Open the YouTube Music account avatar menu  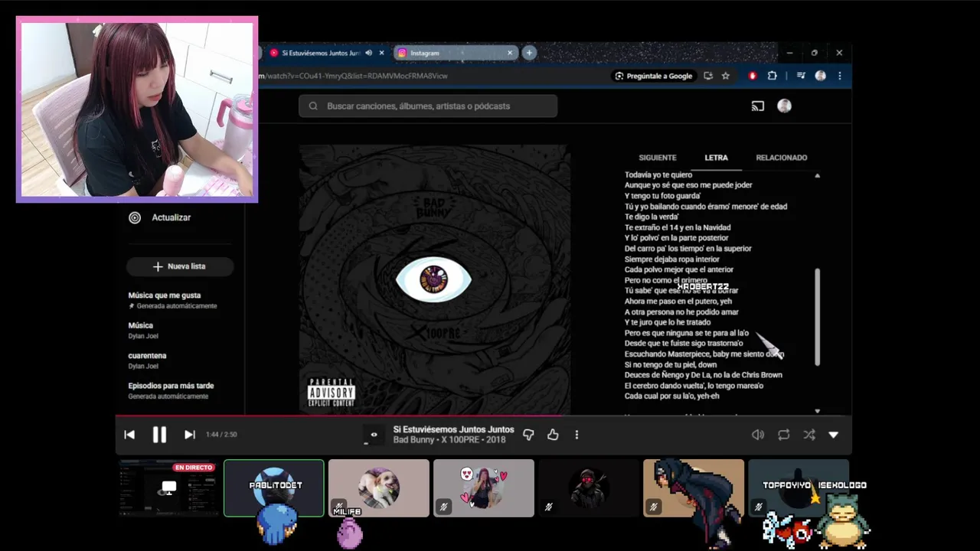pyautogui.click(x=784, y=106)
